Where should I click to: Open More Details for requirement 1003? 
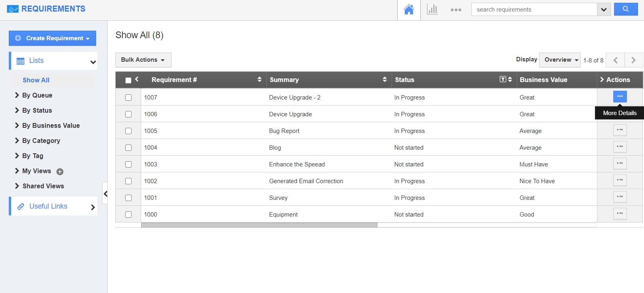point(620,163)
